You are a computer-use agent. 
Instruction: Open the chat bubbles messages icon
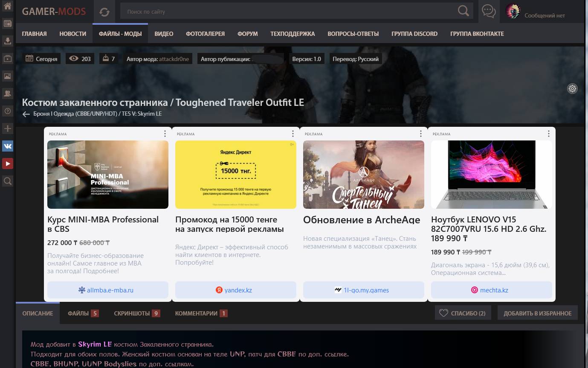pos(489,12)
